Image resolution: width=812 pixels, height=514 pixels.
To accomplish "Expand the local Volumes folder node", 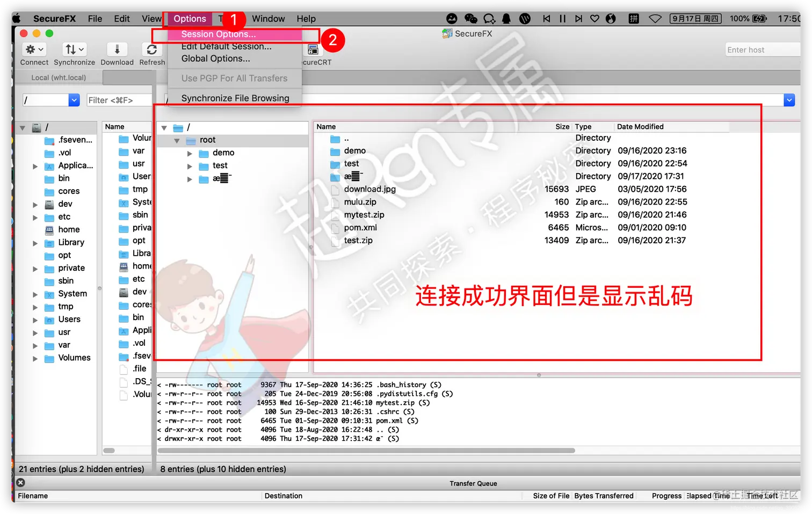I will 35,358.
